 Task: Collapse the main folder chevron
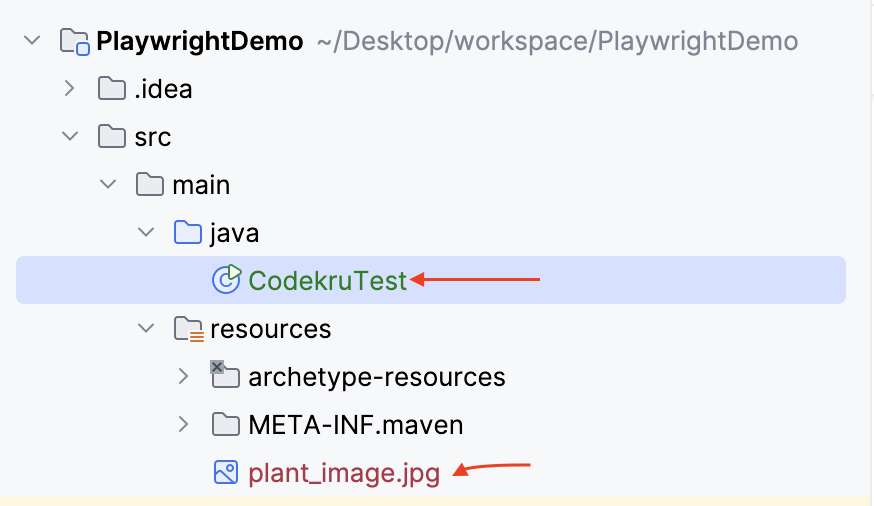tap(108, 184)
